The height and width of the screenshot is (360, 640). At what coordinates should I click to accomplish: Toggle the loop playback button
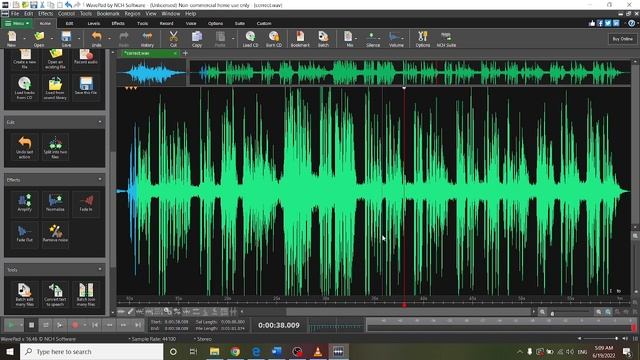46,325
